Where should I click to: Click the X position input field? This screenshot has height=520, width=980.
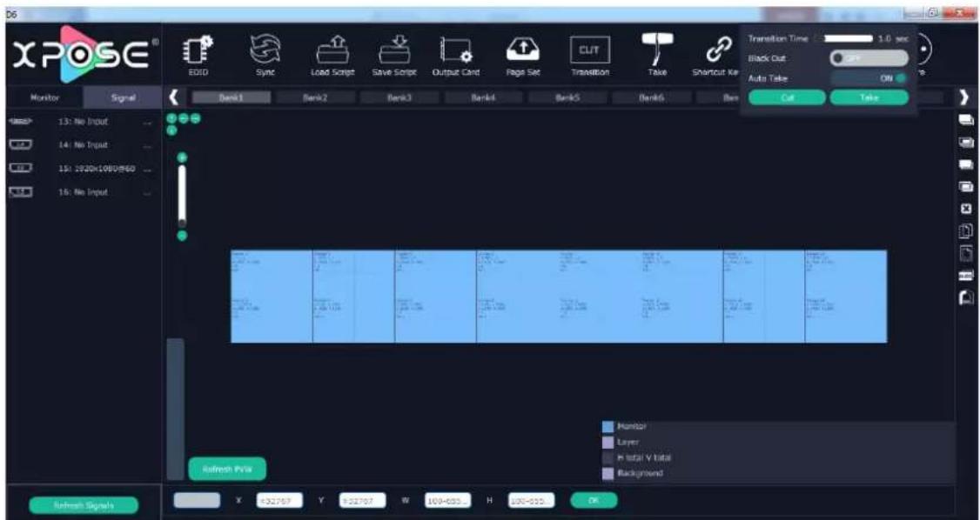[279, 501]
